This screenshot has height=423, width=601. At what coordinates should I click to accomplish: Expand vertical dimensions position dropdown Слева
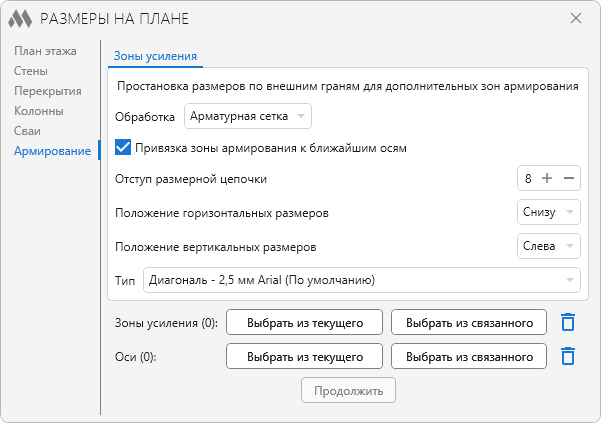[x=548, y=246]
